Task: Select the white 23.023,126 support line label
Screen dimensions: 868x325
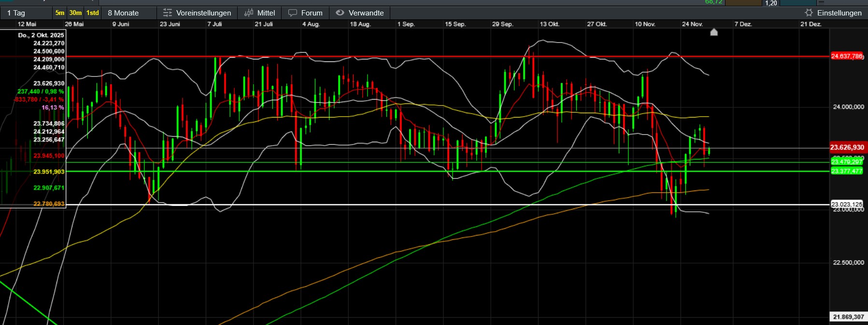Action: click(847, 204)
